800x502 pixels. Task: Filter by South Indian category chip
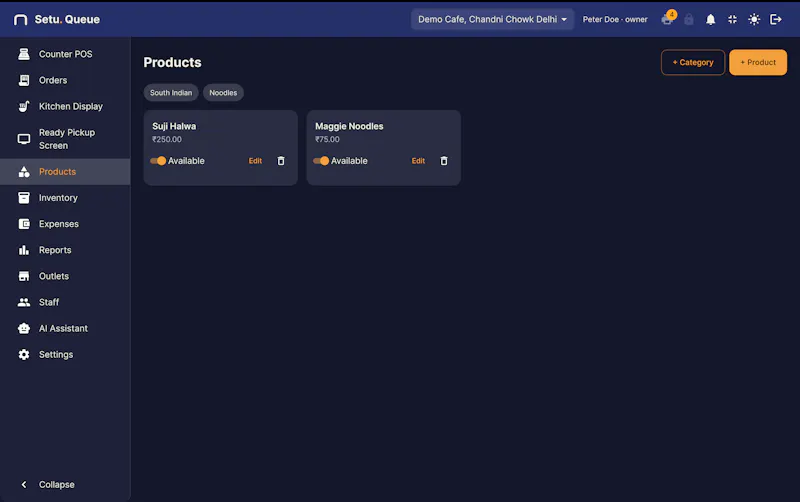pos(171,92)
